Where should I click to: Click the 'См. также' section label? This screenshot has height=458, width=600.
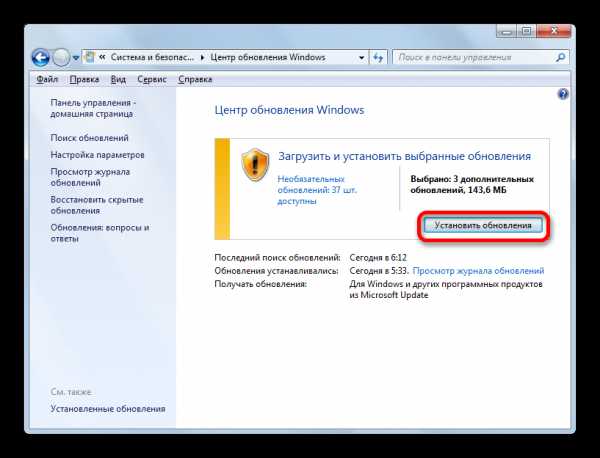71,392
